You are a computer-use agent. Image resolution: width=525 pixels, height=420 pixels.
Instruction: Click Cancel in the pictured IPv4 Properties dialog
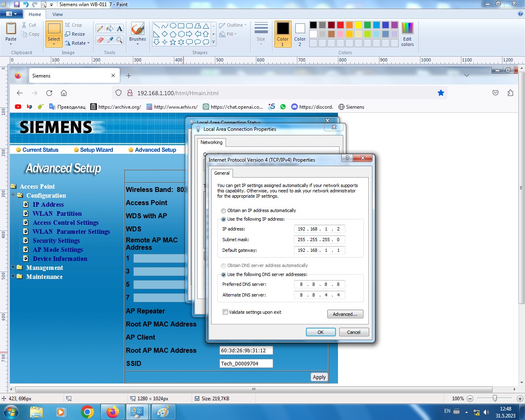coord(354,332)
